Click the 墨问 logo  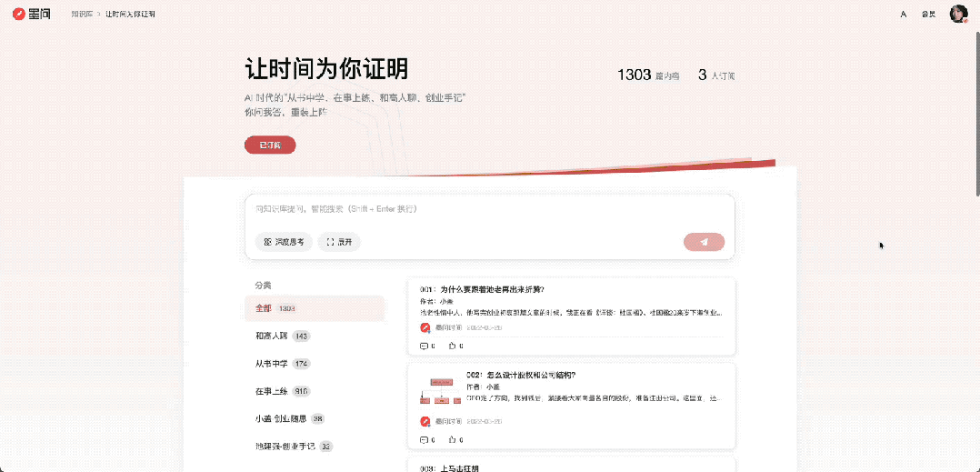tap(31, 14)
